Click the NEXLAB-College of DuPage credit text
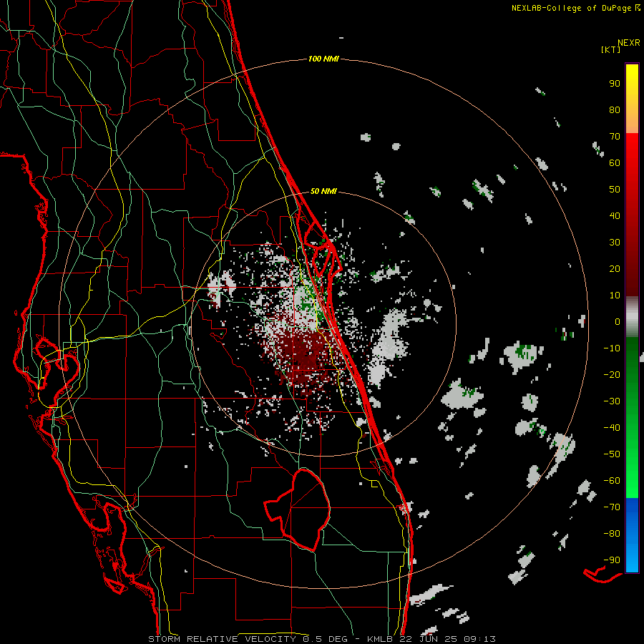 tap(576, 8)
